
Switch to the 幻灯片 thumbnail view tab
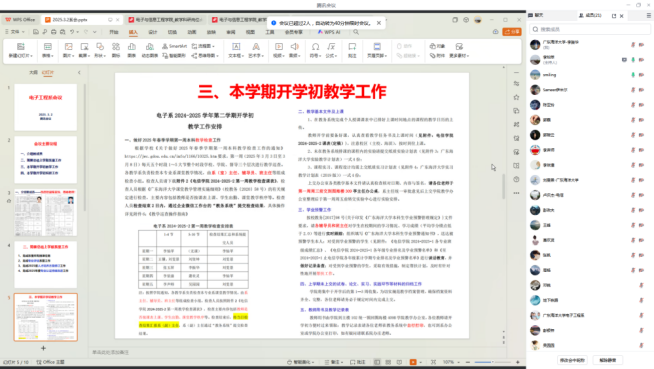48,72
